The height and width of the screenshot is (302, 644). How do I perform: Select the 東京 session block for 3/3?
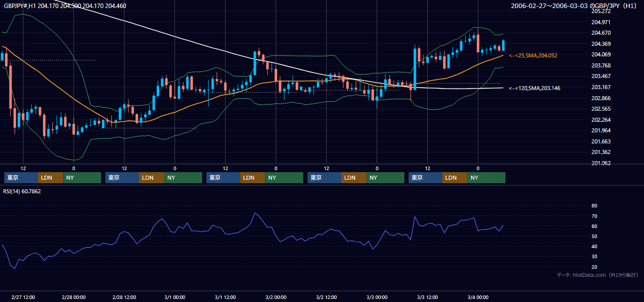426,178
